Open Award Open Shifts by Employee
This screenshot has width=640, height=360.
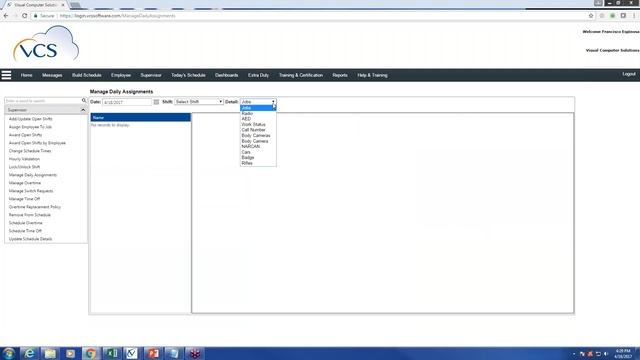[37, 143]
